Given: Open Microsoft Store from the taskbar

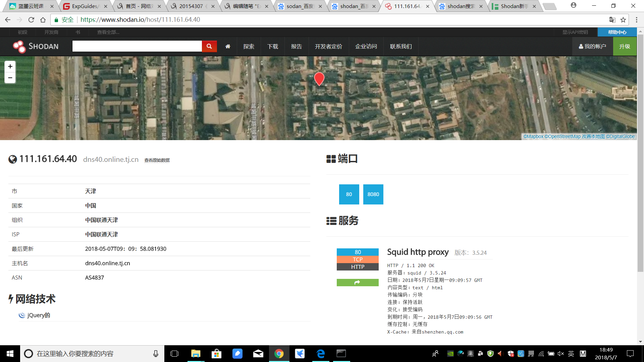Looking at the screenshot, I should point(216,354).
